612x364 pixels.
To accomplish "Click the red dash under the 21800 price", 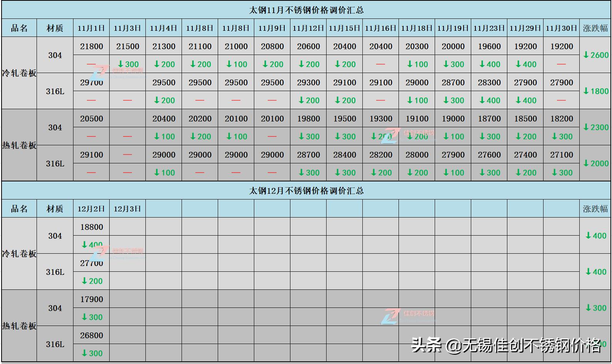I will [91, 64].
